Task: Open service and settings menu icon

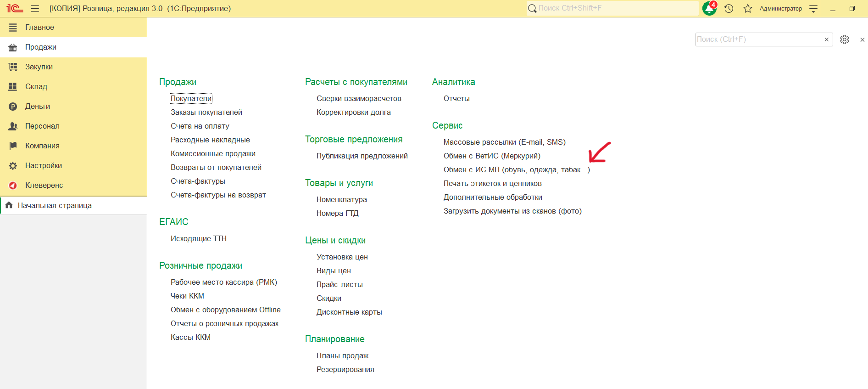Action: click(813, 8)
